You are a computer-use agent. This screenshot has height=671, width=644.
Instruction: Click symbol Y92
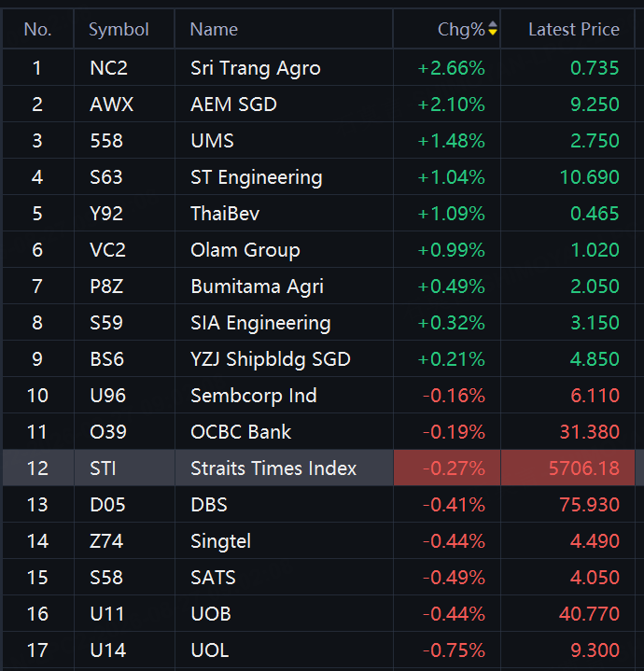106,214
